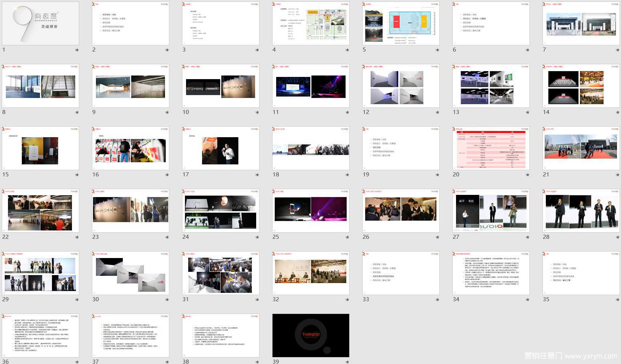This screenshot has width=621, height=364.
Task: Click the transition star icon under slide 1
Action: click(77, 50)
